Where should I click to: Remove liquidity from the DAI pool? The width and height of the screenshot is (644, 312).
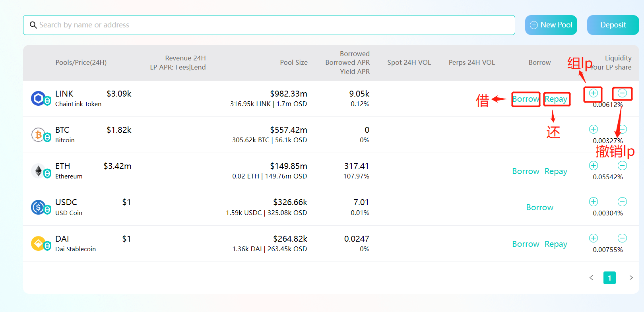tap(622, 238)
